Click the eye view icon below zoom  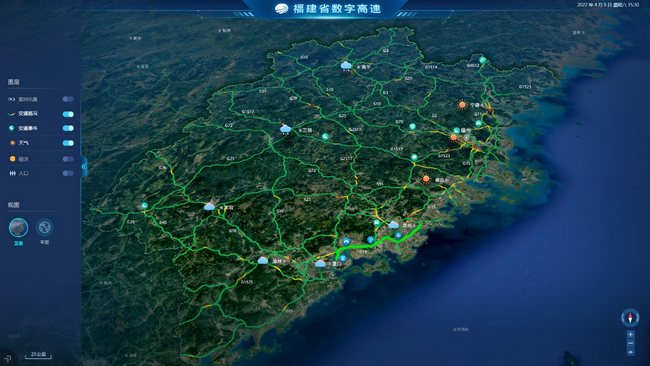pos(631,352)
